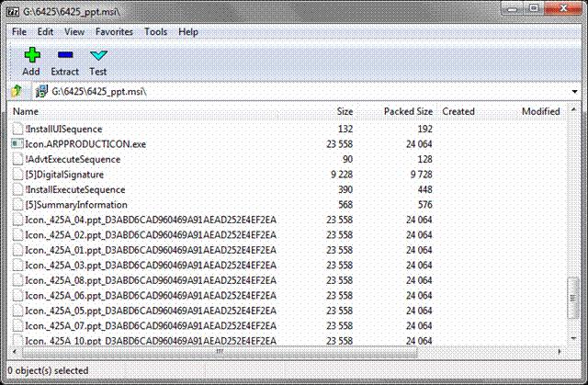Screen dimensions: 588x385
Task: Sort by Packed Size column header
Action: [x=408, y=111]
